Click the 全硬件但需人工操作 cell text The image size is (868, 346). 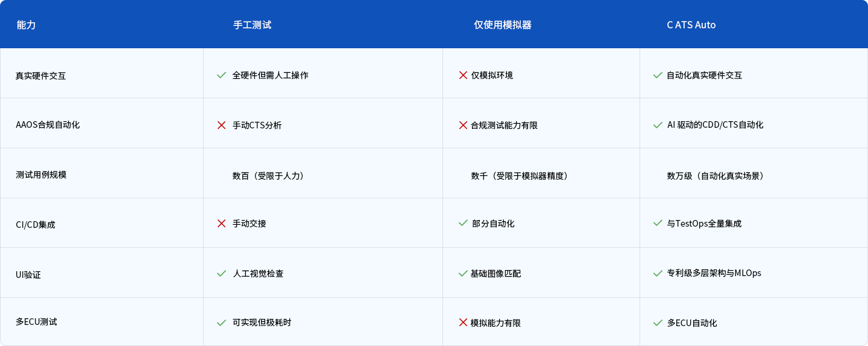coord(270,75)
